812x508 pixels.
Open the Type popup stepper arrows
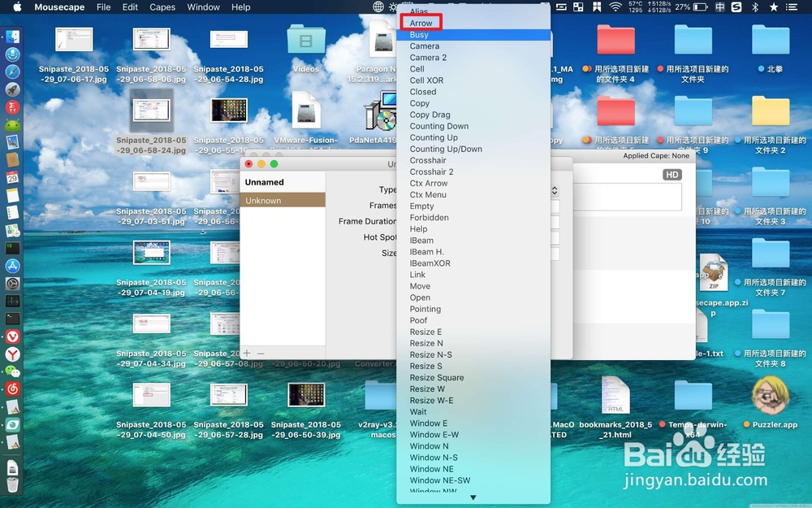click(x=555, y=190)
